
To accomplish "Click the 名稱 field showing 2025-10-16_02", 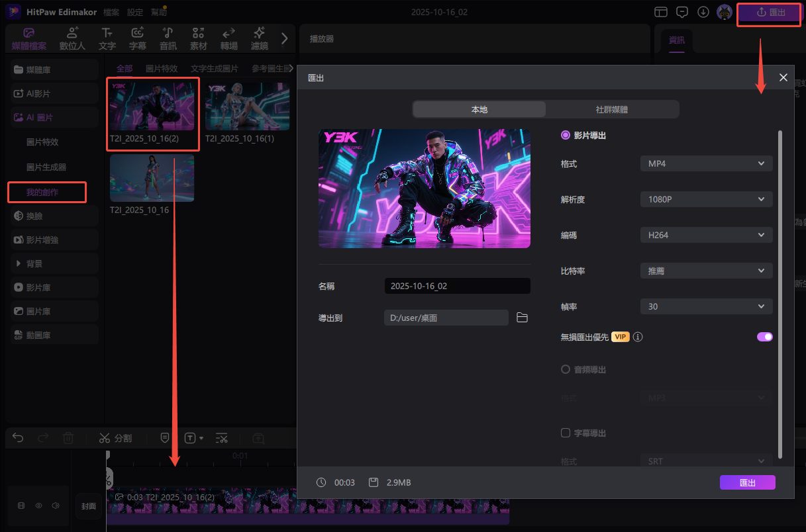I will point(457,286).
